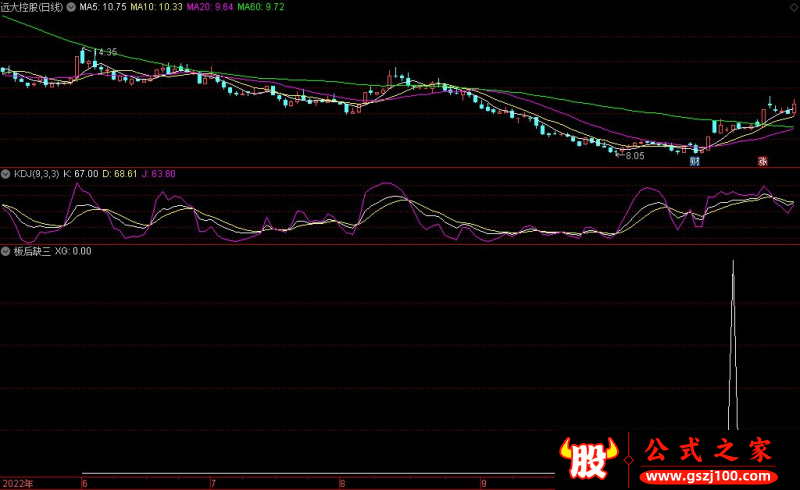Viewport: 800px width, 490px height.
Task: Open the www.gszj100.com website link
Action: pyautogui.click(x=708, y=474)
